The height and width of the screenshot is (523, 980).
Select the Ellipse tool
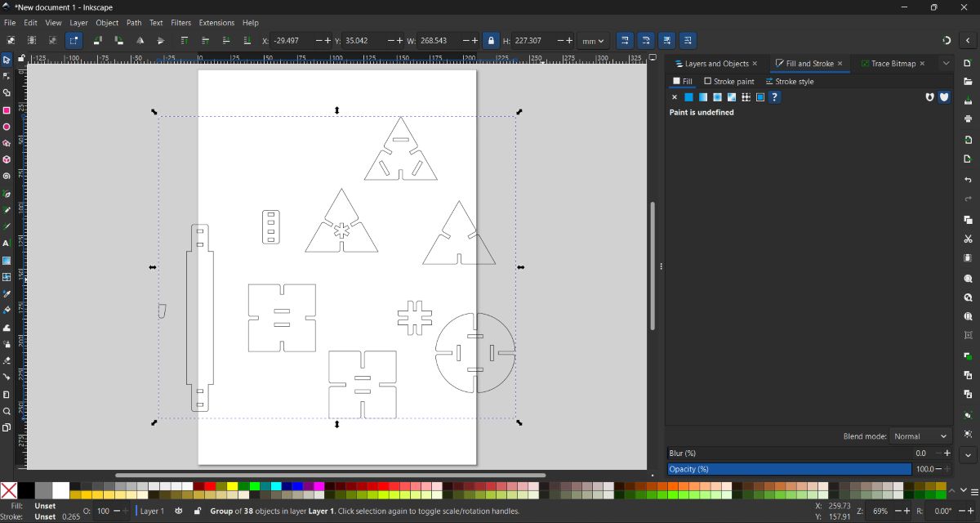pyautogui.click(x=7, y=127)
